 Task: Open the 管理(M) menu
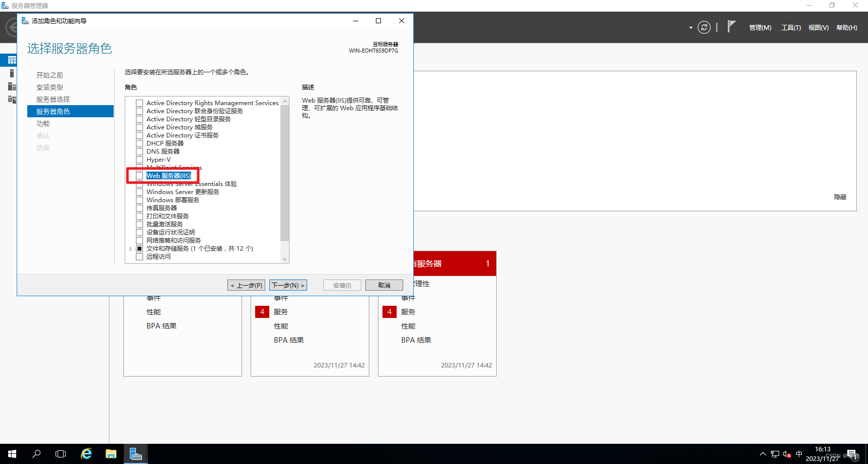760,28
